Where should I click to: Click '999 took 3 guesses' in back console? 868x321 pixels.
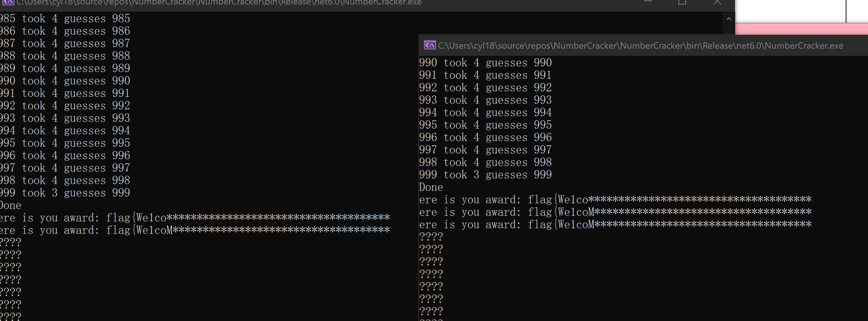[x=65, y=193]
